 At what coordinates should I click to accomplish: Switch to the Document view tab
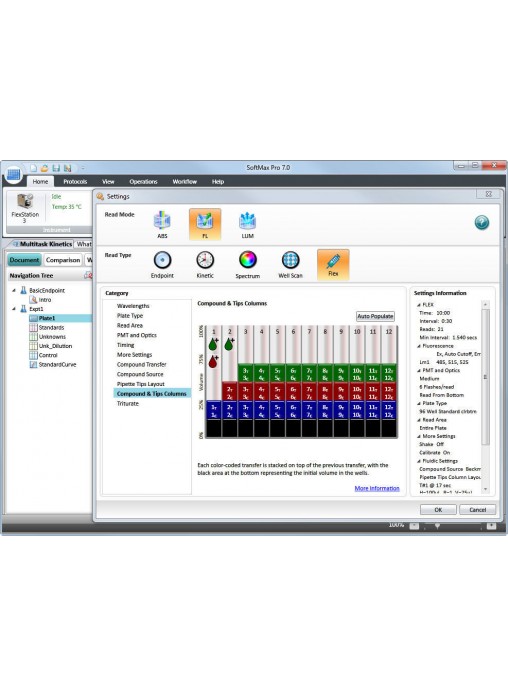tap(24, 260)
